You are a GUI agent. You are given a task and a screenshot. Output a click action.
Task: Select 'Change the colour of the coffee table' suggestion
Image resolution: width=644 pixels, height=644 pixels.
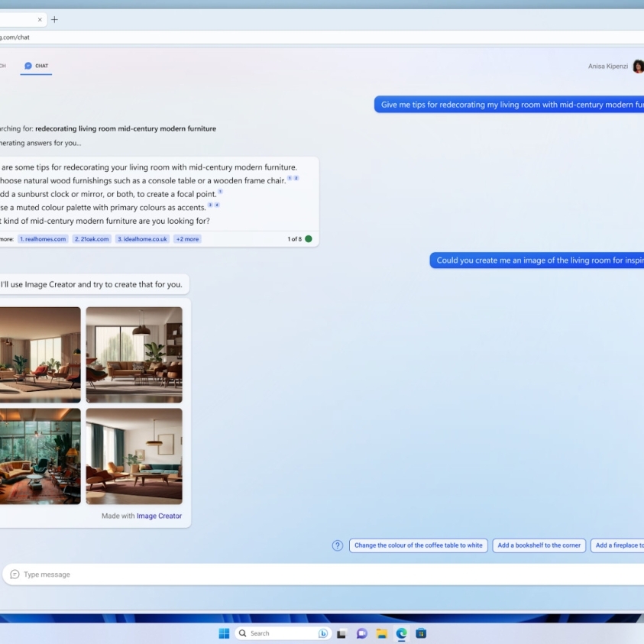[418, 545]
